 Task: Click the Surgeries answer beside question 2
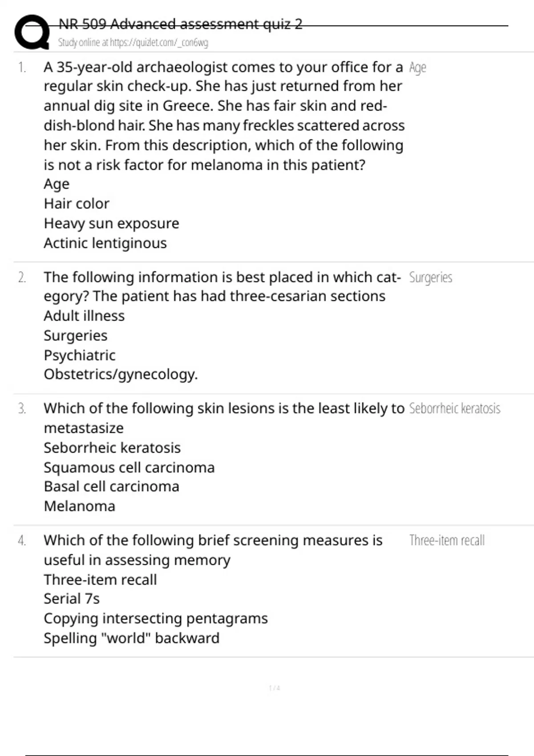(430, 277)
